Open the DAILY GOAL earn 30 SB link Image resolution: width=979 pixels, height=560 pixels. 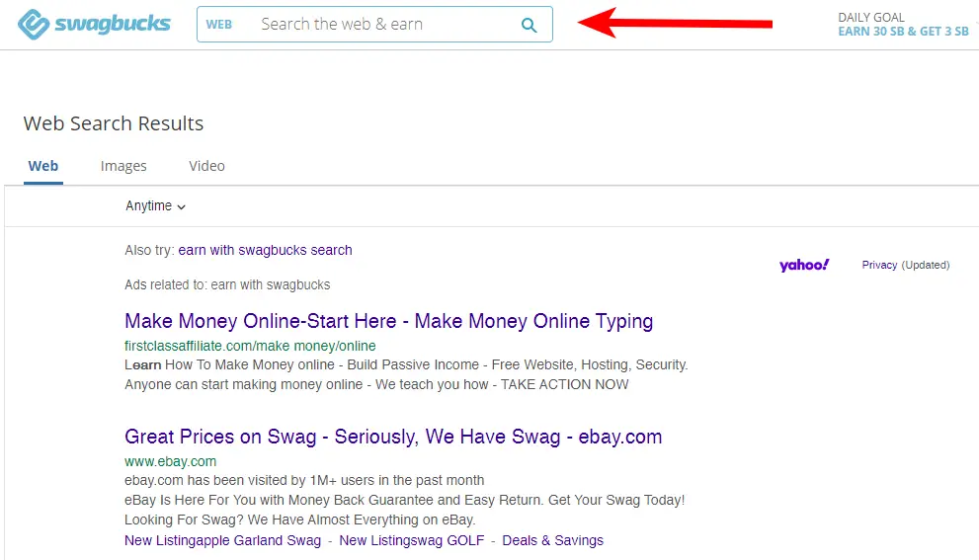point(903,25)
